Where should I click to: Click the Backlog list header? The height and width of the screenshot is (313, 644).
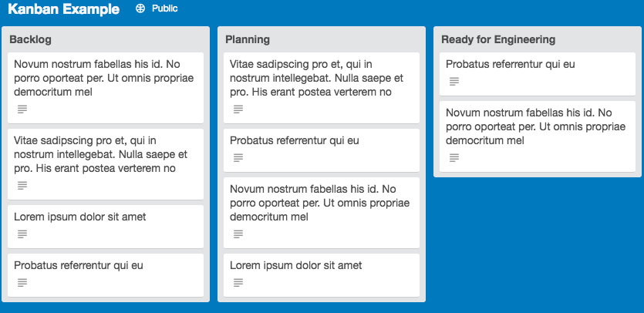(30, 39)
